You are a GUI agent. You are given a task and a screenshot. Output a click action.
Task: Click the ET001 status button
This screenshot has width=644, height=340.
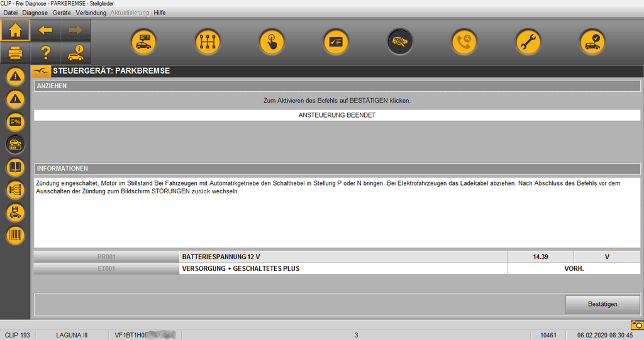(x=106, y=269)
